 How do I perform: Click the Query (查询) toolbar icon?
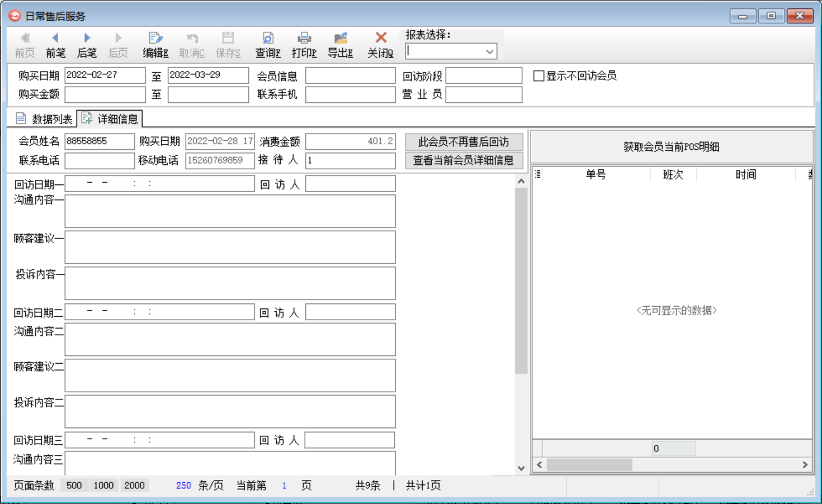268,38
